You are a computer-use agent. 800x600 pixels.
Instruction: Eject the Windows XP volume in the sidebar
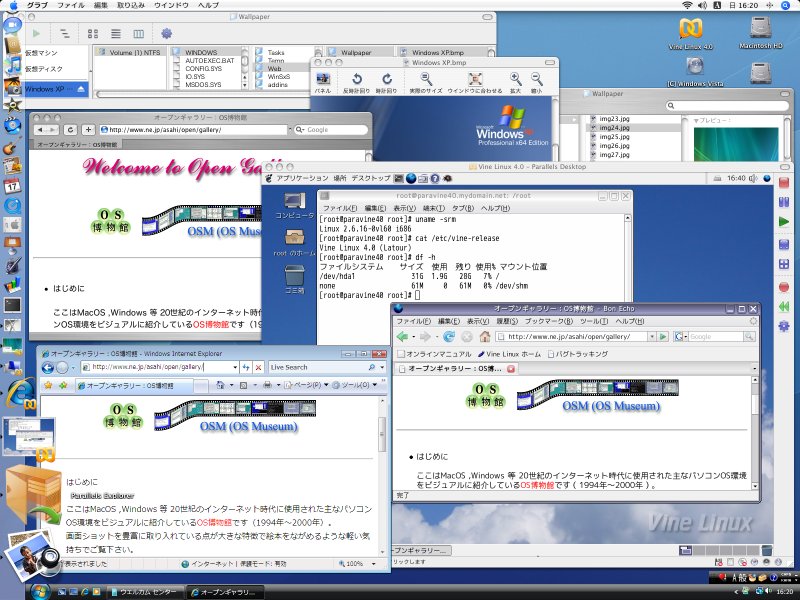tap(81, 89)
